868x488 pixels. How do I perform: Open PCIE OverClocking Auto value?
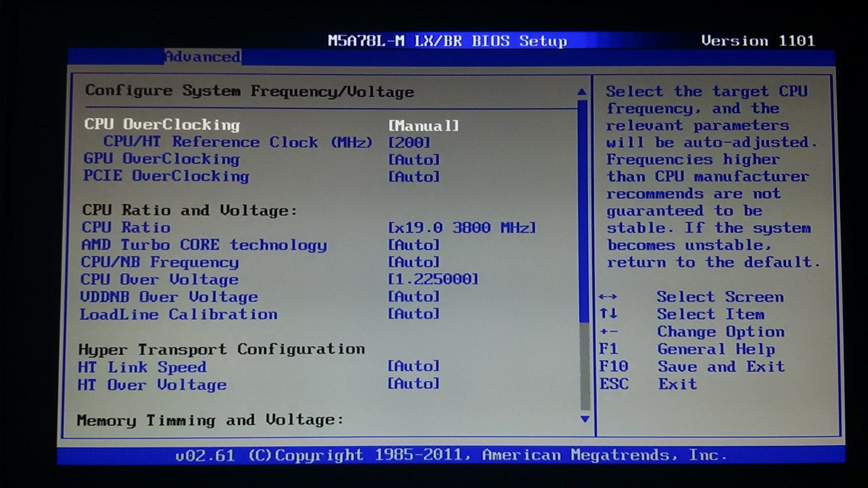coord(414,176)
